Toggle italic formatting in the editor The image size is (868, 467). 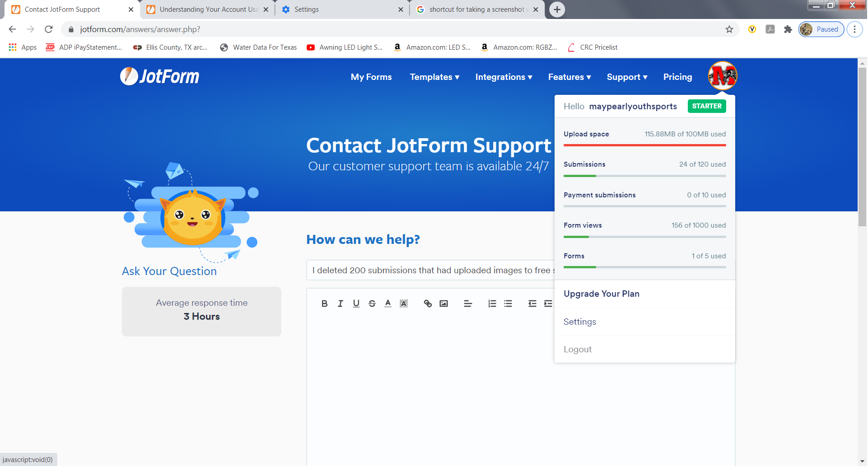point(341,304)
